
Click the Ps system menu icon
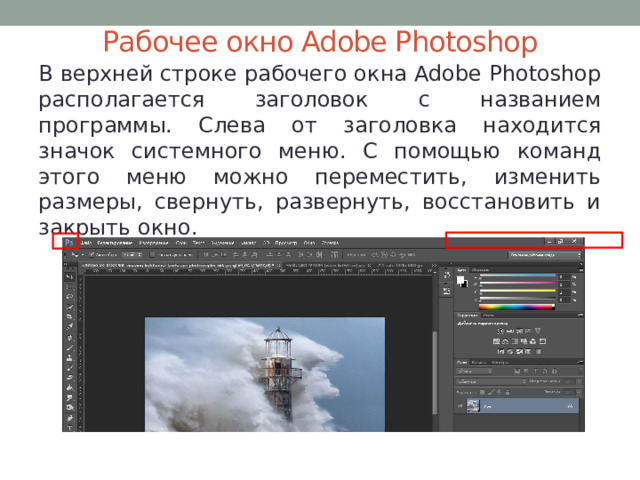pyautogui.click(x=69, y=243)
